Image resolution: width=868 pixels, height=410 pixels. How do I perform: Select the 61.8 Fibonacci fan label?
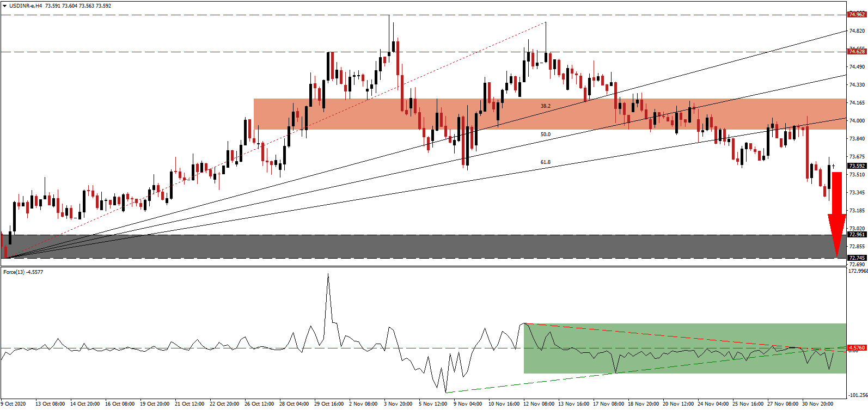pyautogui.click(x=545, y=162)
